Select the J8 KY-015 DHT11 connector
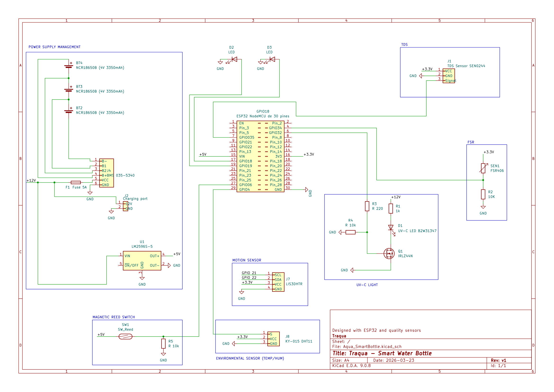554x392 pixels. tap(273, 339)
